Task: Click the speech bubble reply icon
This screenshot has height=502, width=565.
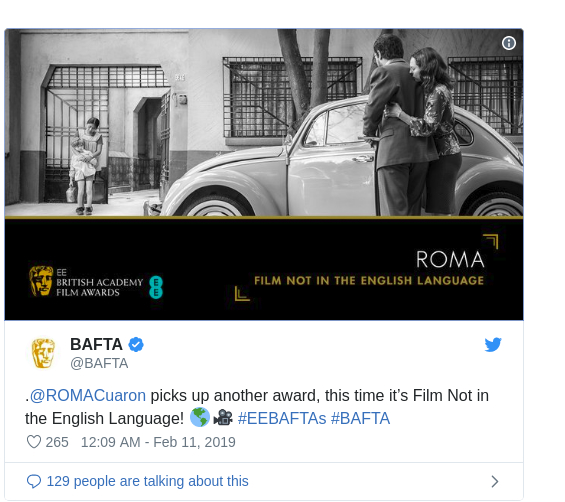Action: point(34,481)
